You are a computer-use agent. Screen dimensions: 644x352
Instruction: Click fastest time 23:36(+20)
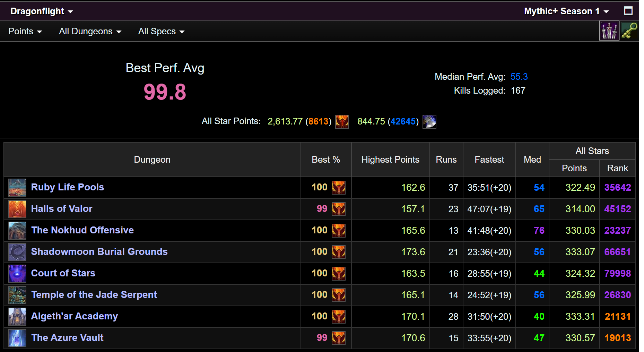[489, 252]
